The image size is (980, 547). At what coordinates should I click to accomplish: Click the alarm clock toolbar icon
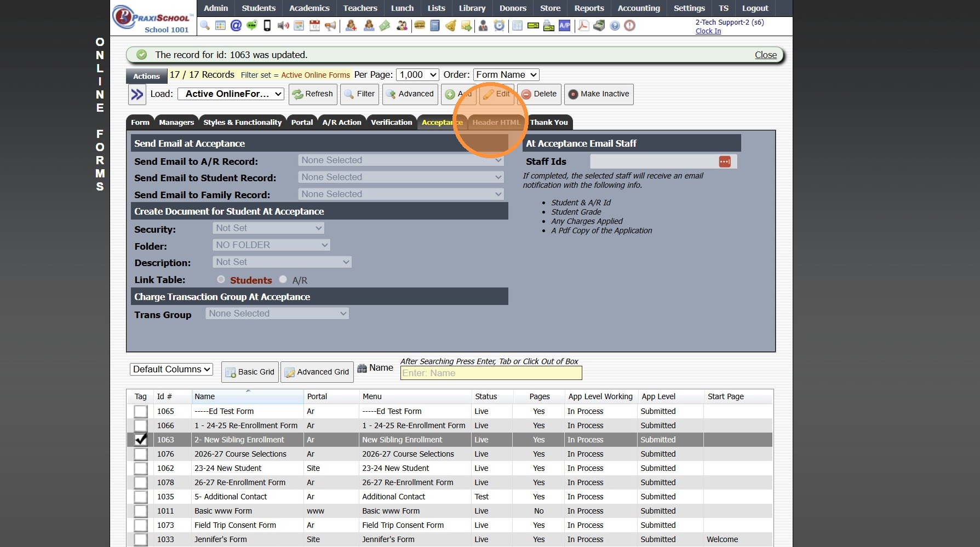point(499,25)
